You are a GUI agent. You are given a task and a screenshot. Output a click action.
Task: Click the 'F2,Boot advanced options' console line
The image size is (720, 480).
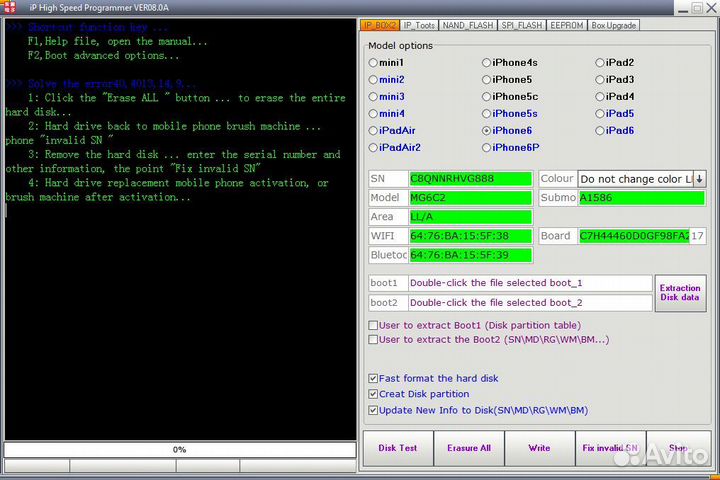[x=103, y=56]
